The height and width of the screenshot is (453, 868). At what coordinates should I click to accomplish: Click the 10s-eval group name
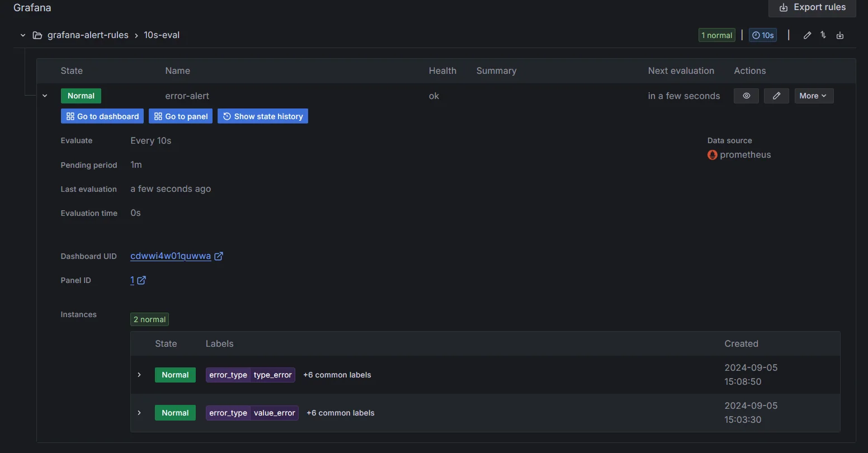(162, 35)
